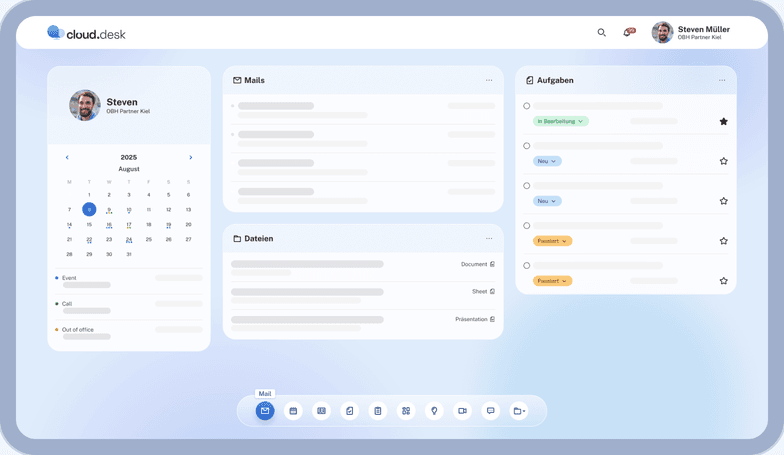Mark the fourth Aufgaben task as done

526,226
